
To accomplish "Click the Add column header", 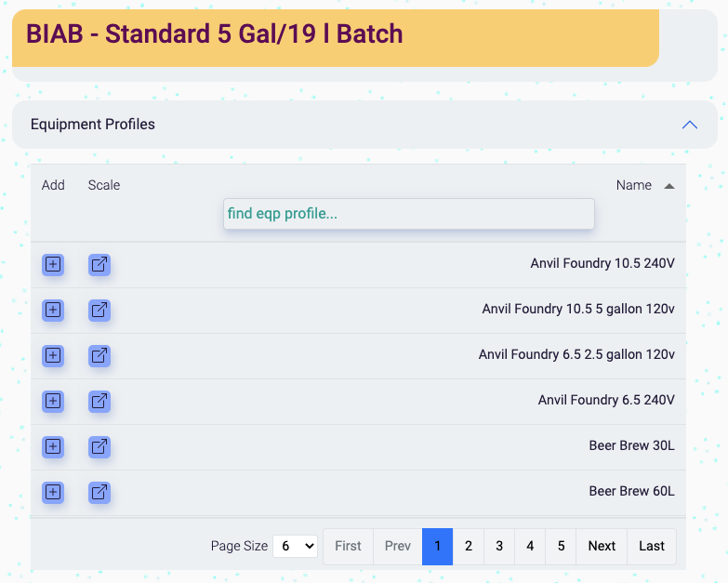I will tap(53, 185).
